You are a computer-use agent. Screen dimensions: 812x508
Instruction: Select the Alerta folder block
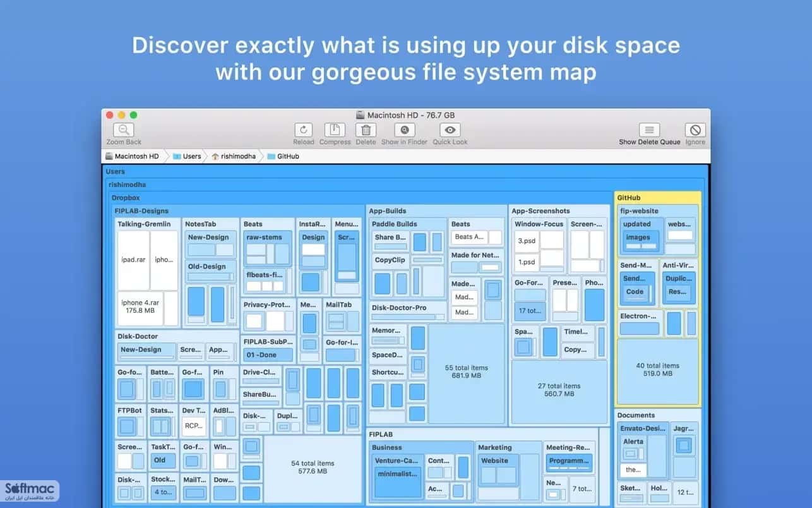tap(633, 442)
